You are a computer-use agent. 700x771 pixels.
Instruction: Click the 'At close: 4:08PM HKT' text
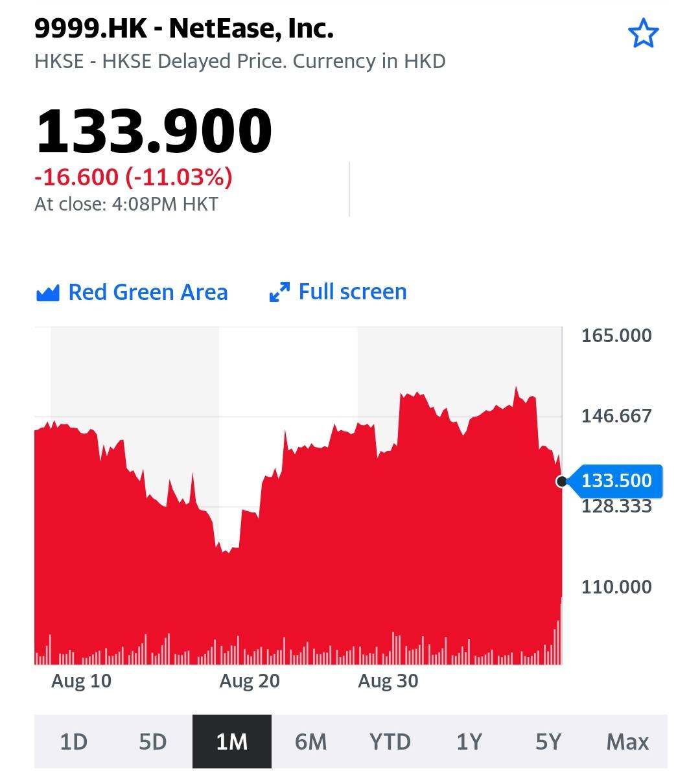pos(126,204)
